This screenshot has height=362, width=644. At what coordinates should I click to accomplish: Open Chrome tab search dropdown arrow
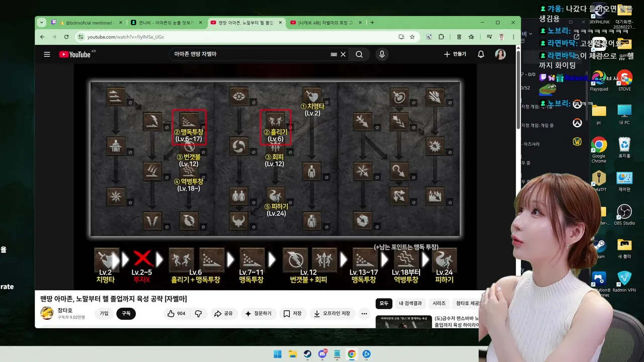point(41,23)
